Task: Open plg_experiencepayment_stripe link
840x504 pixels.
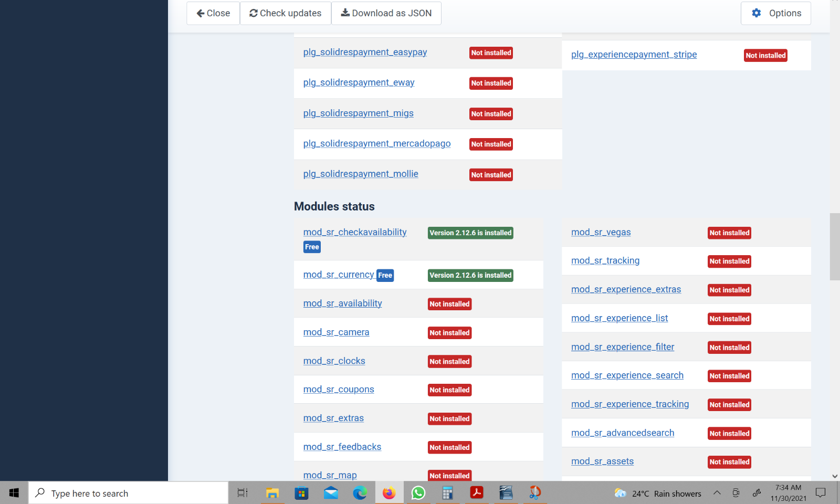Action: 634,55
